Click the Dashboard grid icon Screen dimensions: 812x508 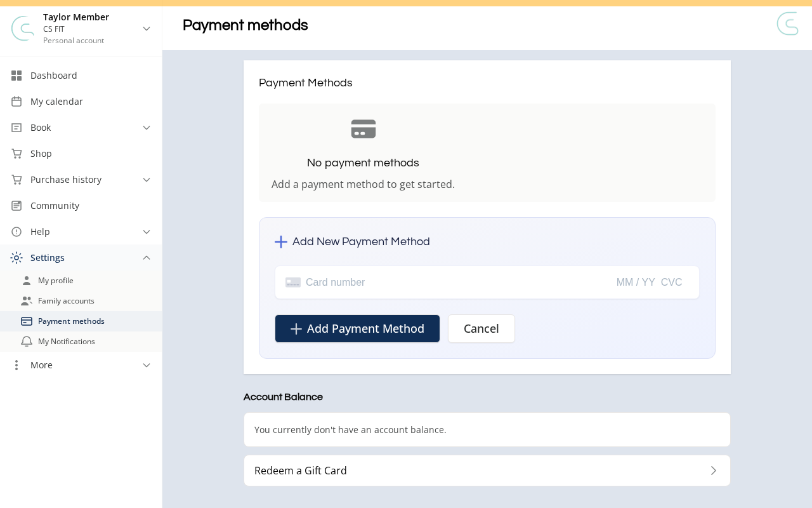tap(16, 76)
